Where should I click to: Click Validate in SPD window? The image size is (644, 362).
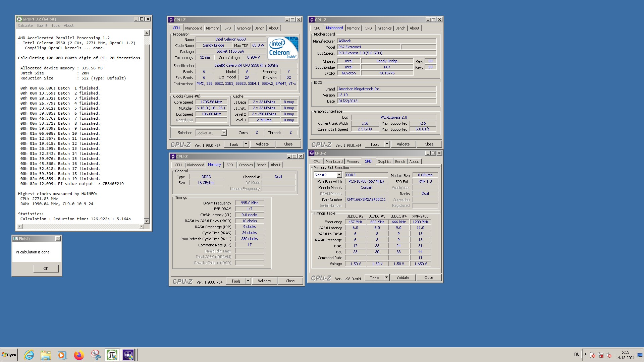tap(403, 278)
